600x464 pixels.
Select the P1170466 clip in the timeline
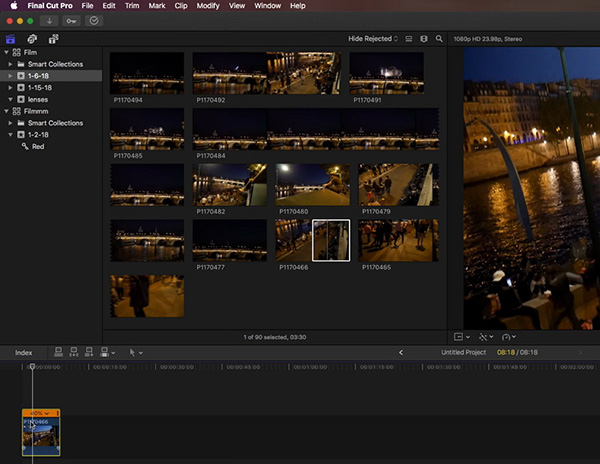pos(41,436)
